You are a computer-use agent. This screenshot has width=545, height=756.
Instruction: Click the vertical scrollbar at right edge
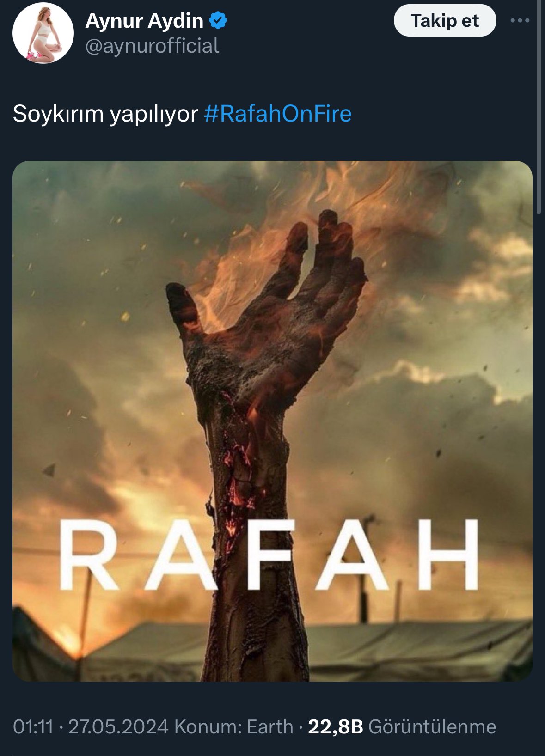coord(539,106)
